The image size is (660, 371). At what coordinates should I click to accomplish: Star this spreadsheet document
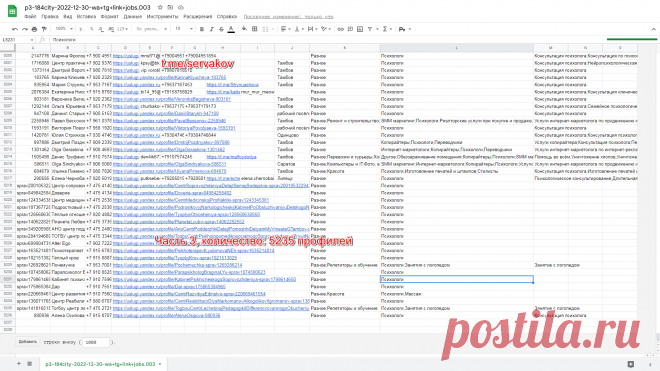tap(160, 8)
